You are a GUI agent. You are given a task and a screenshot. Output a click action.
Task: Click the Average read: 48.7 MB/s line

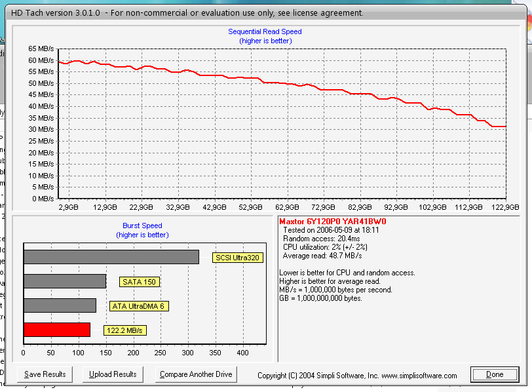click(x=322, y=256)
